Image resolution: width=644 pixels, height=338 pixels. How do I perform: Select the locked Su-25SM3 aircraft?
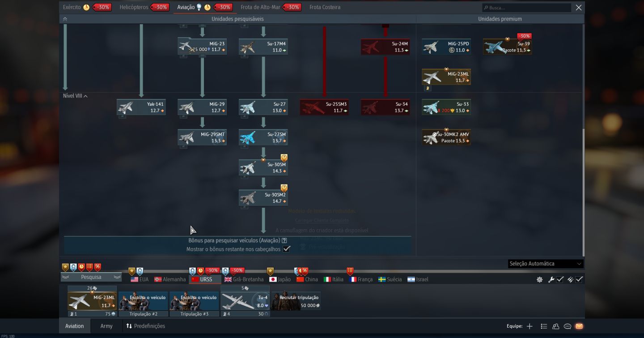324,107
